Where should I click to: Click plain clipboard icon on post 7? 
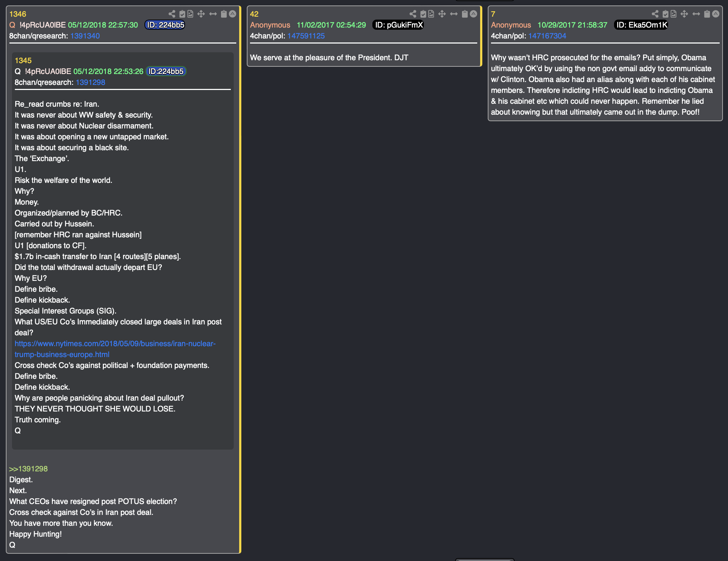pos(707,14)
